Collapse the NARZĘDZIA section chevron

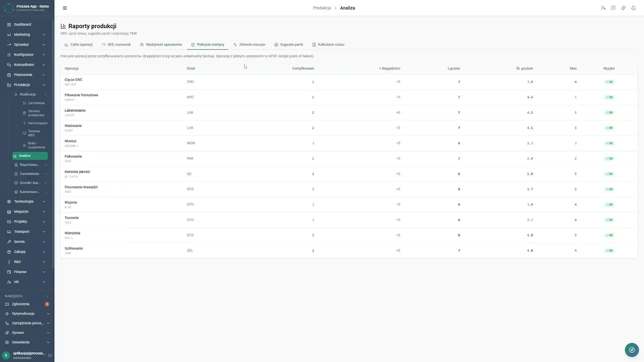pyautogui.click(x=48, y=296)
